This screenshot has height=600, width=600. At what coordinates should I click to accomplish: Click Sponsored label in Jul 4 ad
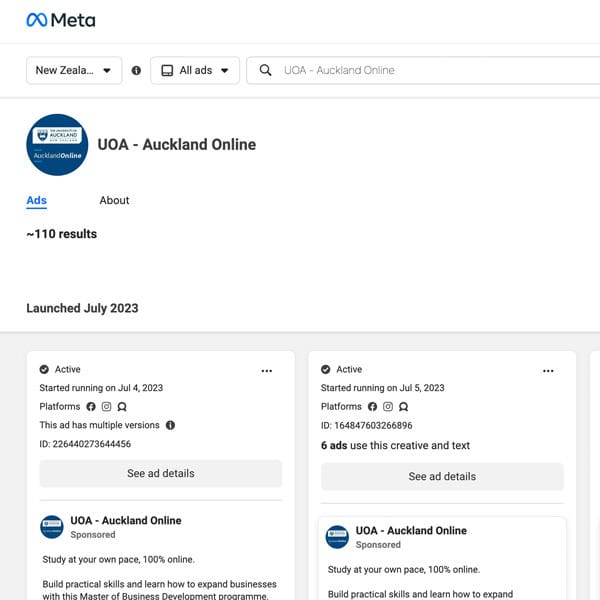point(93,535)
